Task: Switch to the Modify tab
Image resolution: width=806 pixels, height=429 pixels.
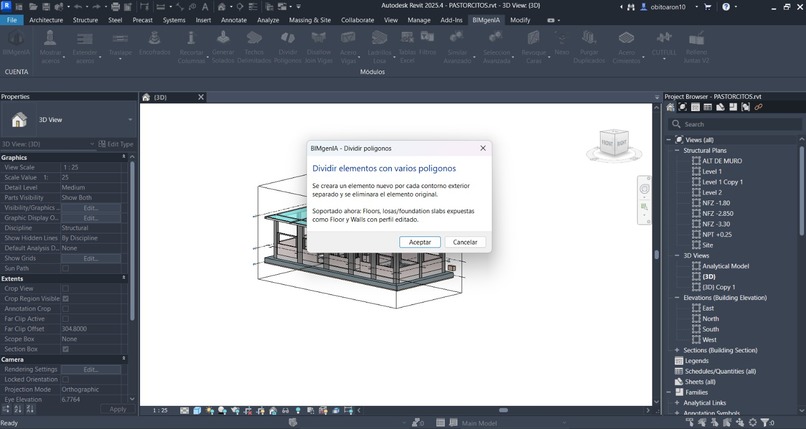Action: pyautogui.click(x=520, y=20)
